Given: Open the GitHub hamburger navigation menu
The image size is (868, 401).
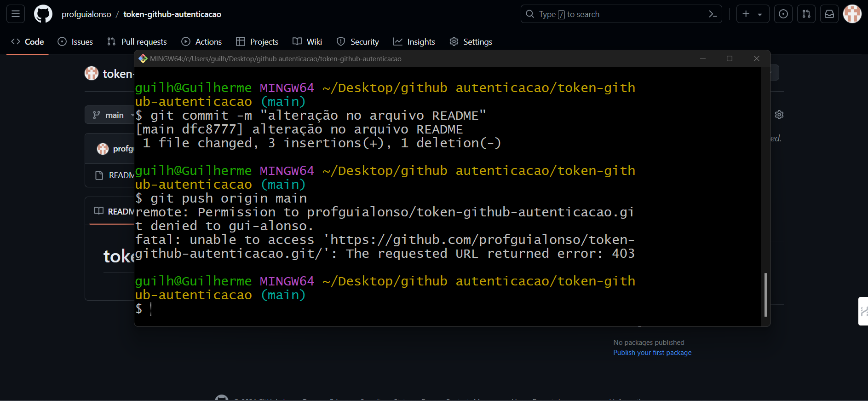Looking at the screenshot, I should pyautogui.click(x=15, y=14).
